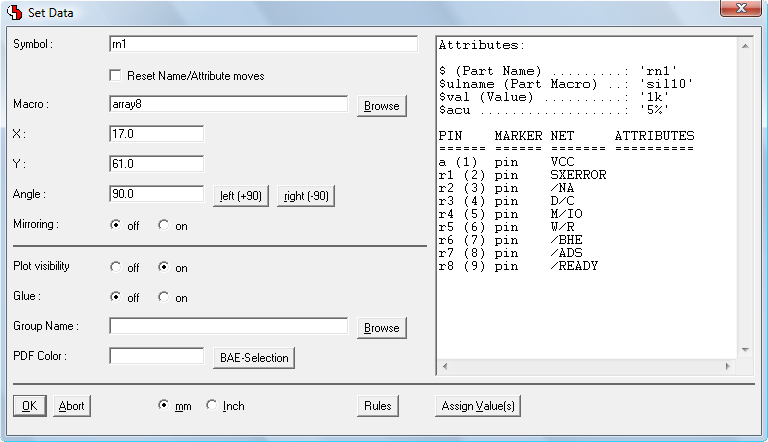Enable Reset Name/Attribute moves checkbox
768x442 pixels.
click(x=116, y=76)
